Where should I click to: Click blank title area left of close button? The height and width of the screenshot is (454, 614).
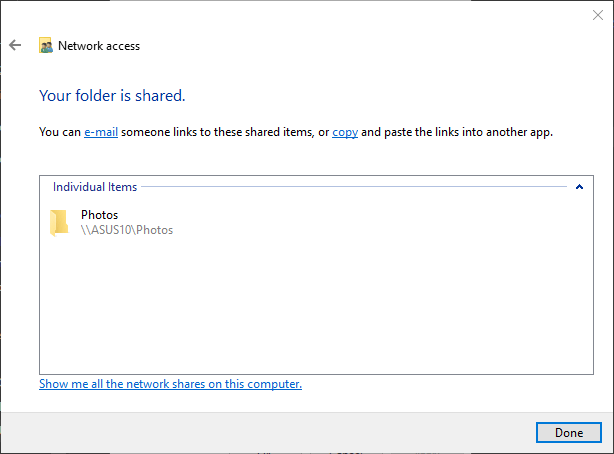[x=352, y=16]
